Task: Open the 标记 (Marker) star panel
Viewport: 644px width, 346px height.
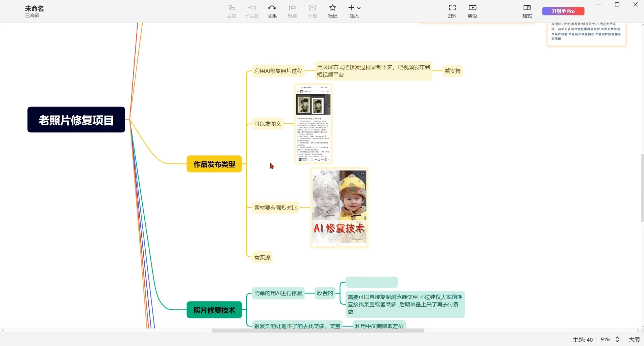Action: (332, 11)
